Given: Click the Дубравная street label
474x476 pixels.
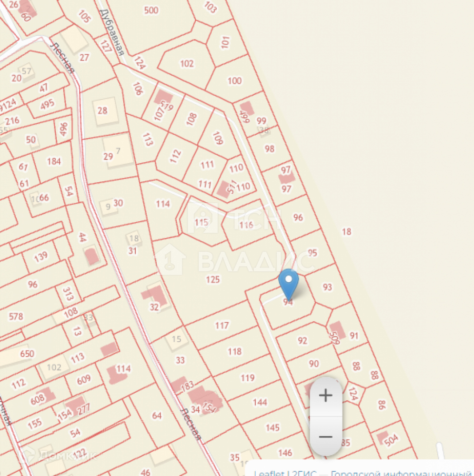Looking at the screenshot, I should [x=112, y=32].
